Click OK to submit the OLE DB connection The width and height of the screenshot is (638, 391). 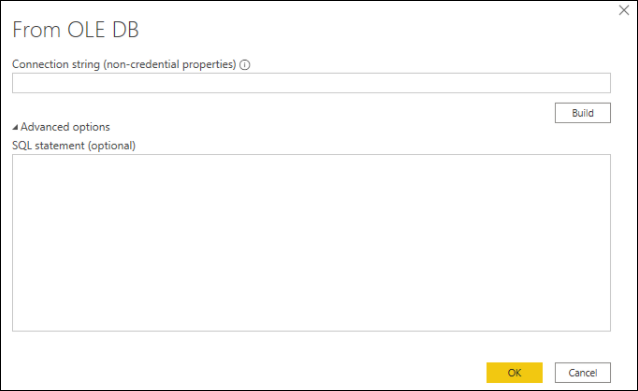click(x=514, y=373)
